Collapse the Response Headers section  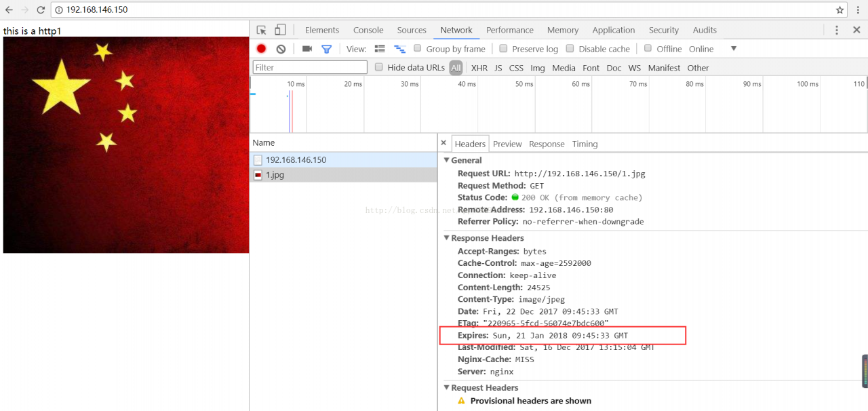(447, 238)
